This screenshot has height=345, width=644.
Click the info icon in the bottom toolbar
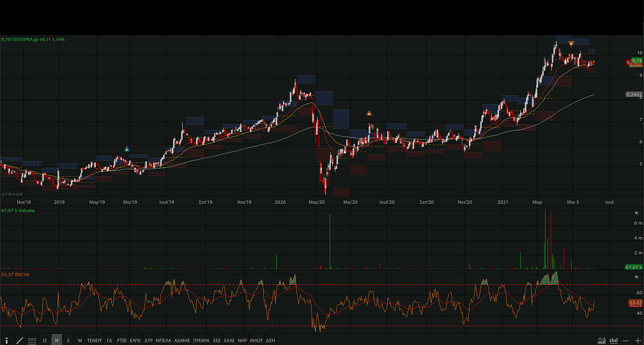tap(6, 341)
